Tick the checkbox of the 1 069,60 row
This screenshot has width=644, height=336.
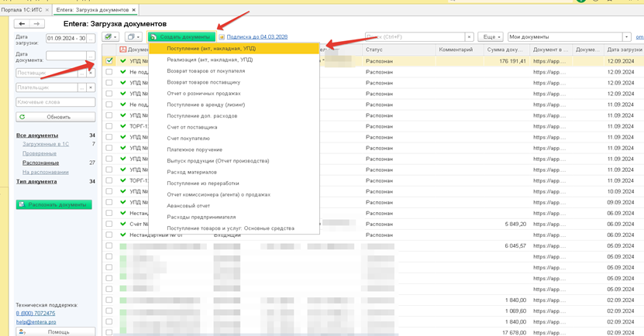pos(108,311)
